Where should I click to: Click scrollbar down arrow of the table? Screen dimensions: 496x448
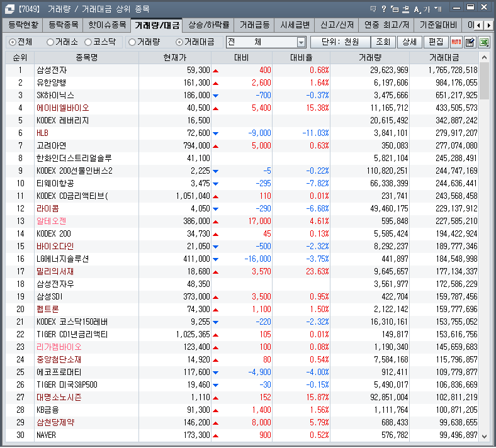click(x=484, y=436)
